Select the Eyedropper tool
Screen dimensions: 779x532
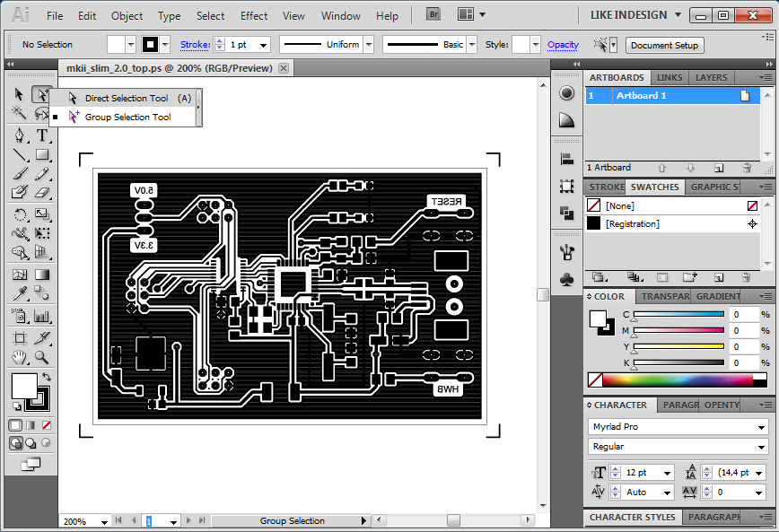pos(19,293)
